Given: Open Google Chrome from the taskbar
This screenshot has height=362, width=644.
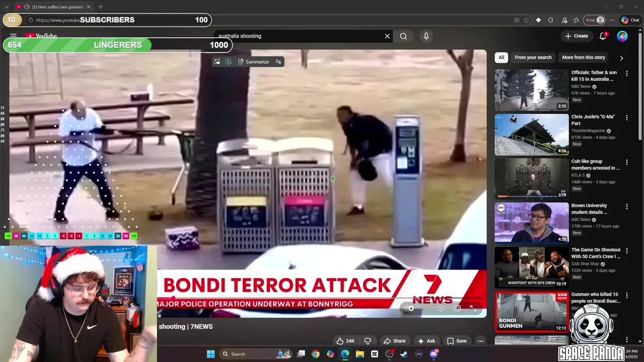Looking at the screenshot, I should (315, 354).
